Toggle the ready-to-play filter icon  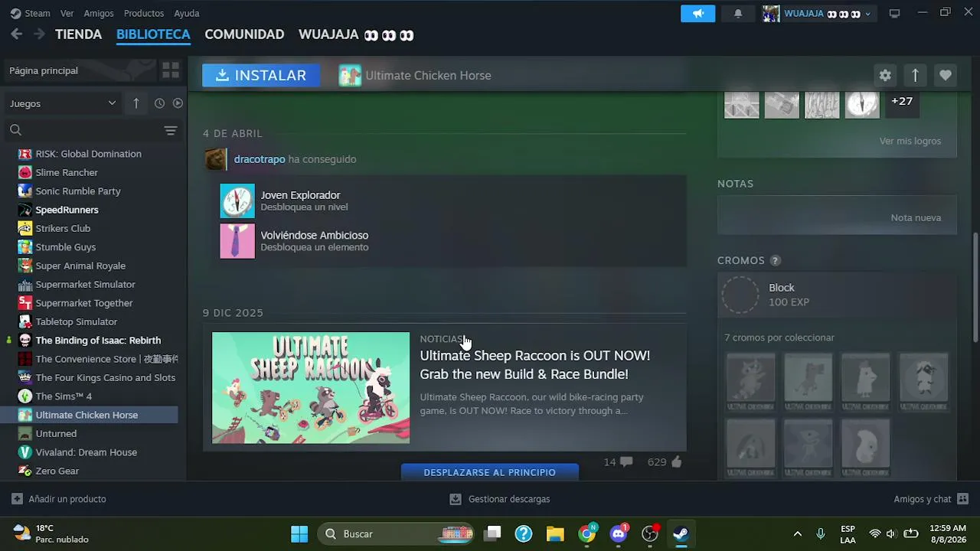pos(178,103)
